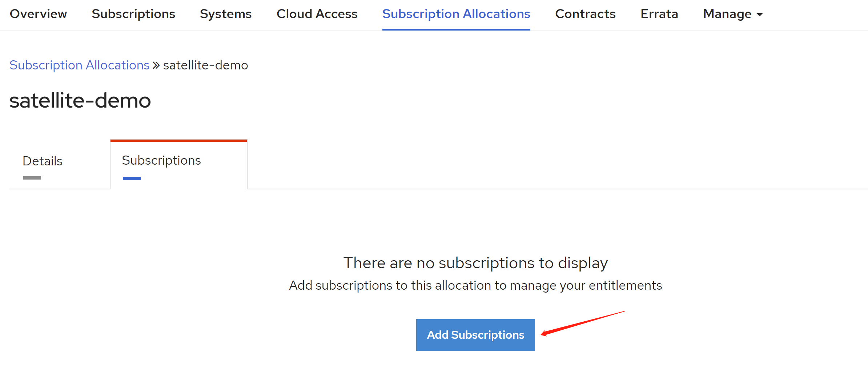Click the blue underline beneath Subscriptions tab
Viewport: 868px width, 382px height.
[x=132, y=178]
